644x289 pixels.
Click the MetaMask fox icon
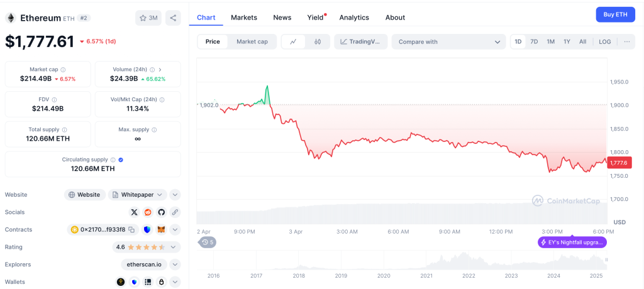[161, 230]
